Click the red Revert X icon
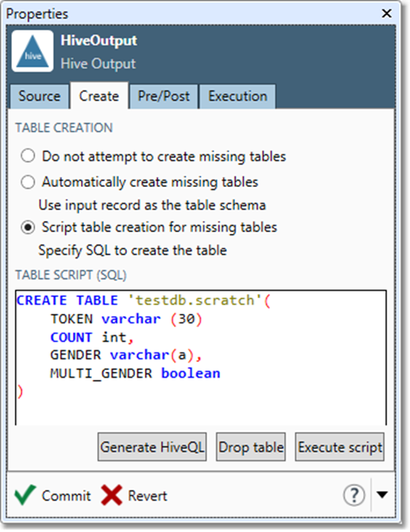 pos(111,496)
